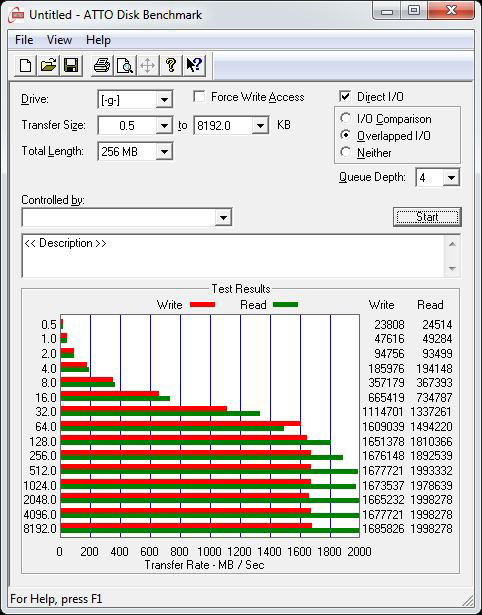The width and height of the screenshot is (482, 615).
Task: Click the ATTO application icon in title bar
Action: (16, 15)
